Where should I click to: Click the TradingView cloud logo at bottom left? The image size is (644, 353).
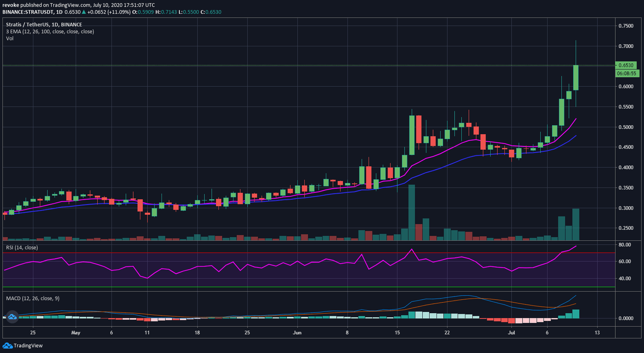pos(7,345)
